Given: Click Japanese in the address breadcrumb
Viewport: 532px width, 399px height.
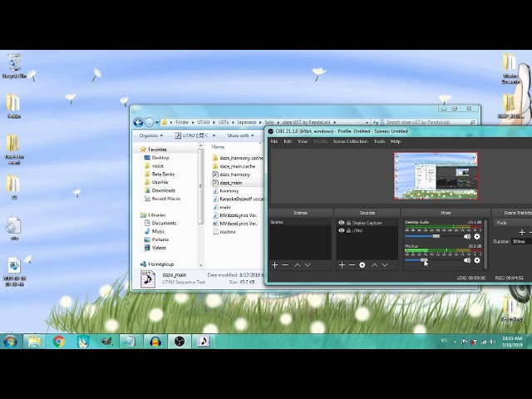Looking at the screenshot, I should point(246,122).
